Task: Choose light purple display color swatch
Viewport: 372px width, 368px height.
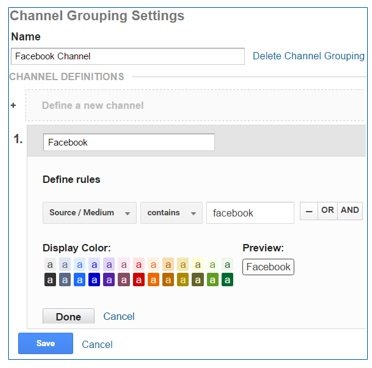Action: (x=109, y=265)
